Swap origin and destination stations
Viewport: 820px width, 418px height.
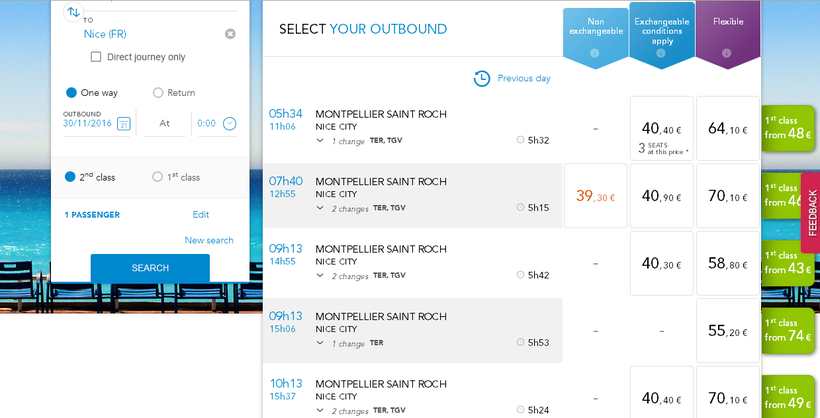pyautogui.click(x=73, y=12)
